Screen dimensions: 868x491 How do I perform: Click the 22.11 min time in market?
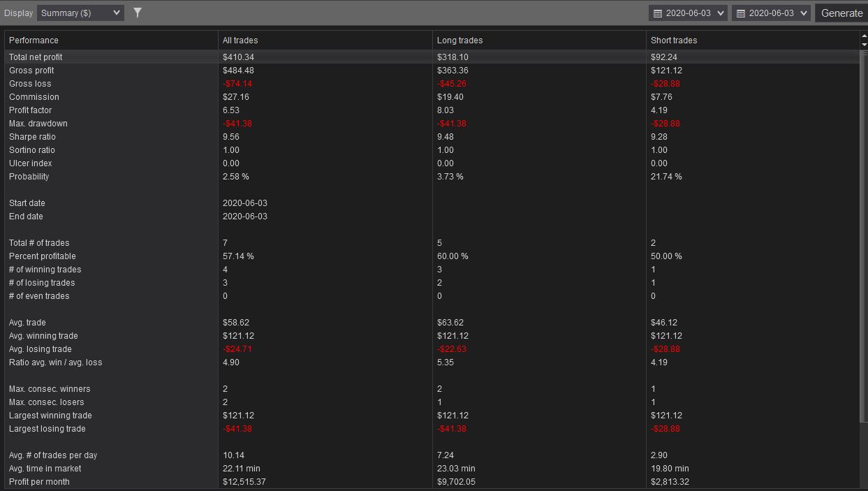coord(242,469)
